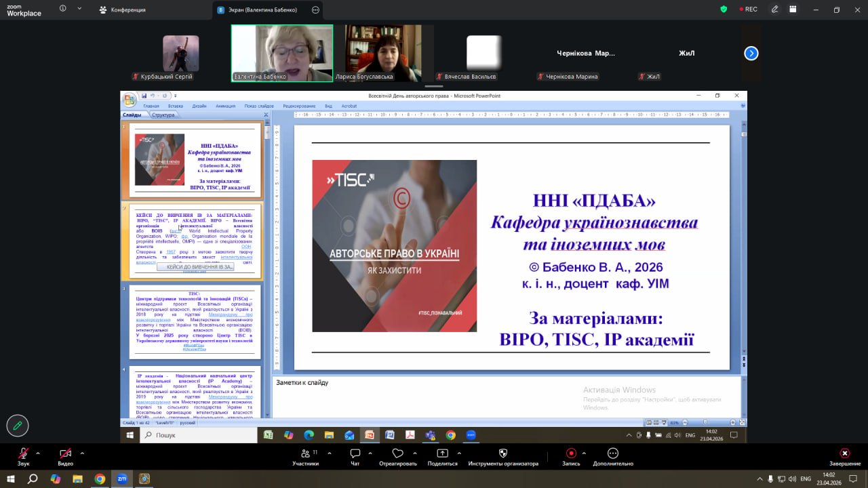The height and width of the screenshot is (488, 868).
Task: Click the green encryption shield icon
Action: pos(724,9)
